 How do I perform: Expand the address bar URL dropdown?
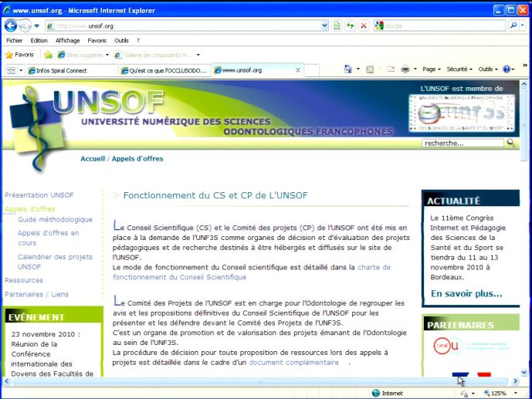tap(325, 25)
